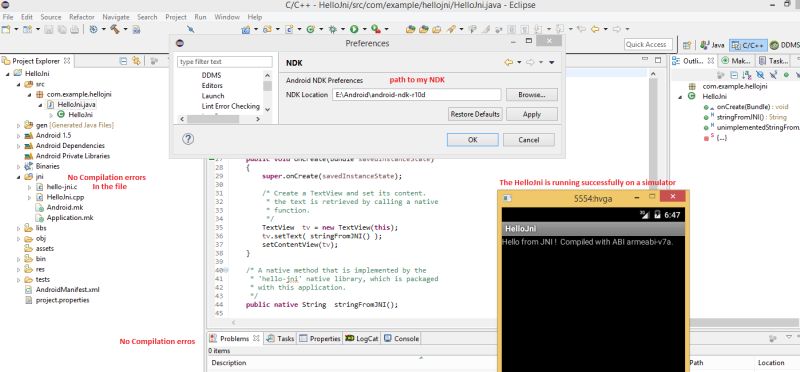Screen dimensions: 800x372
Task: Click the New wizard toolbar icon
Action: point(6,30)
